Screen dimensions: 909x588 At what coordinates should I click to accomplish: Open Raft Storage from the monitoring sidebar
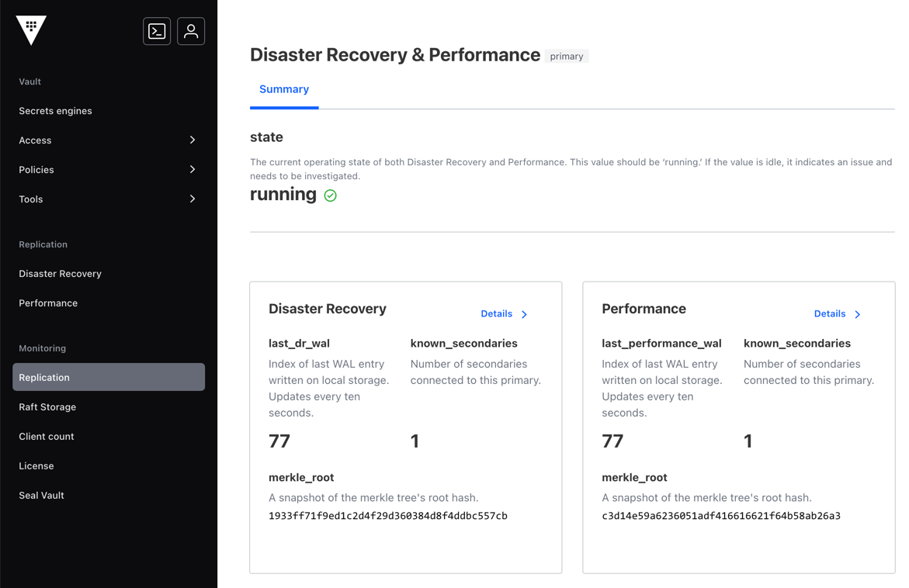(x=47, y=406)
